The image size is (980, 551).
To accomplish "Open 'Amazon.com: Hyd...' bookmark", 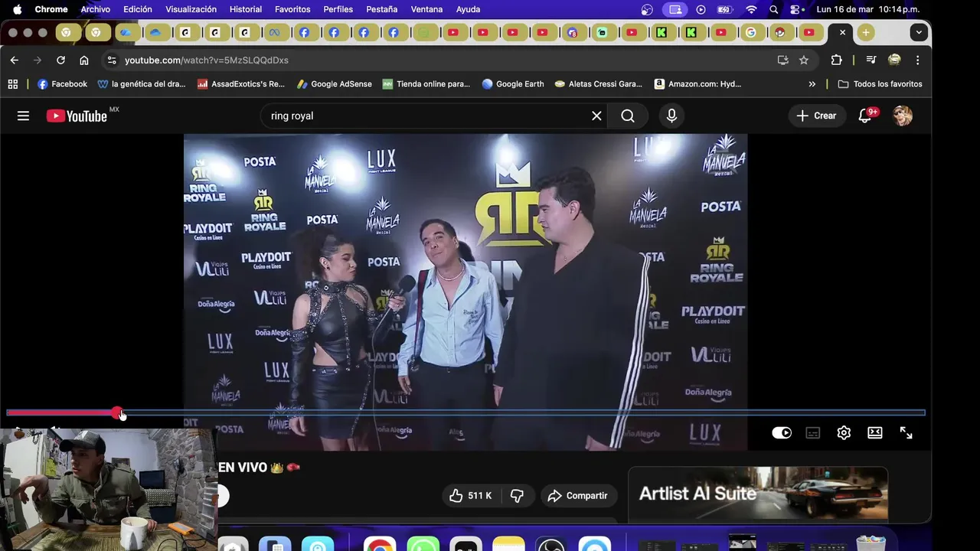I will (697, 84).
